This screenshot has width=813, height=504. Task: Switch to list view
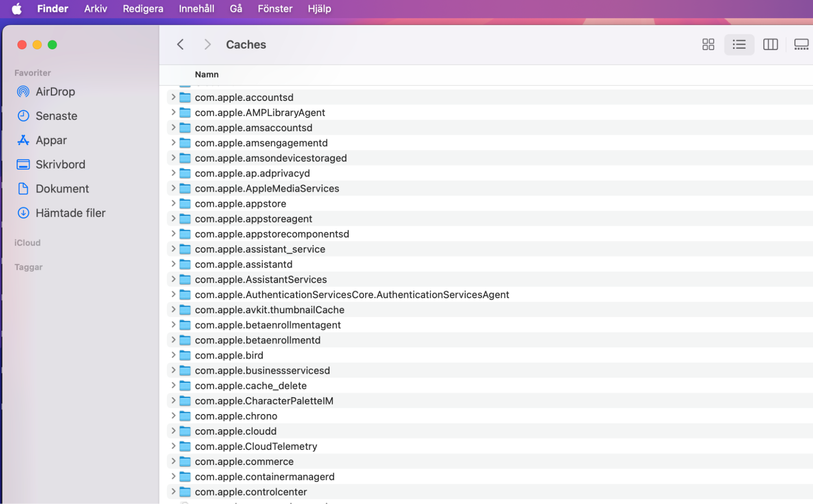(x=739, y=44)
